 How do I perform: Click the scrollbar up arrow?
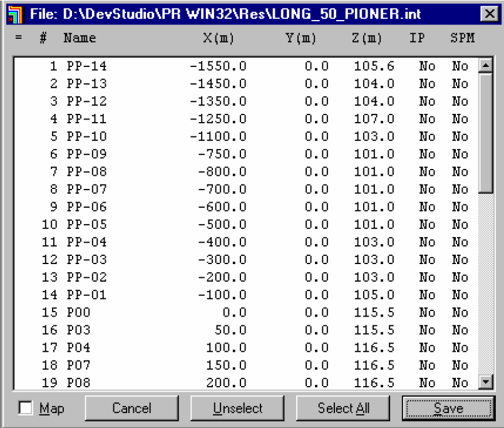[x=485, y=66]
